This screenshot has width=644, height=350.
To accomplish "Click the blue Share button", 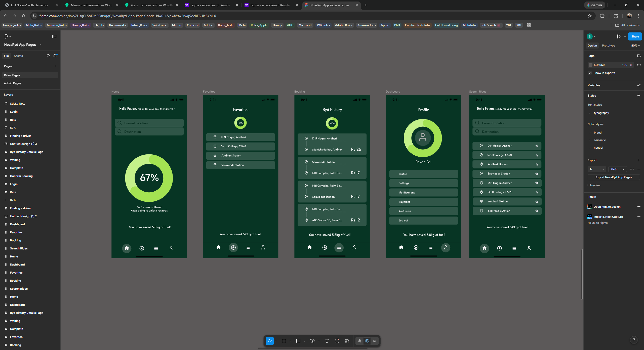I will (x=635, y=36).
